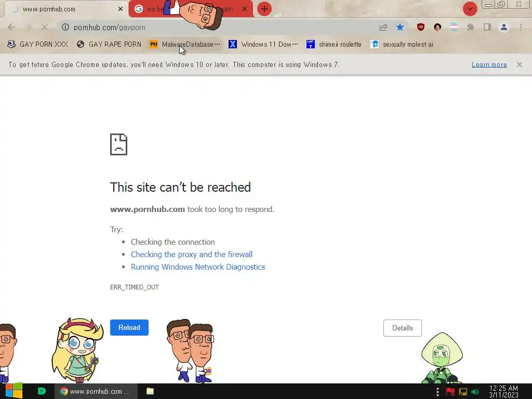Stop loading the page with the X button

(45, 27)
